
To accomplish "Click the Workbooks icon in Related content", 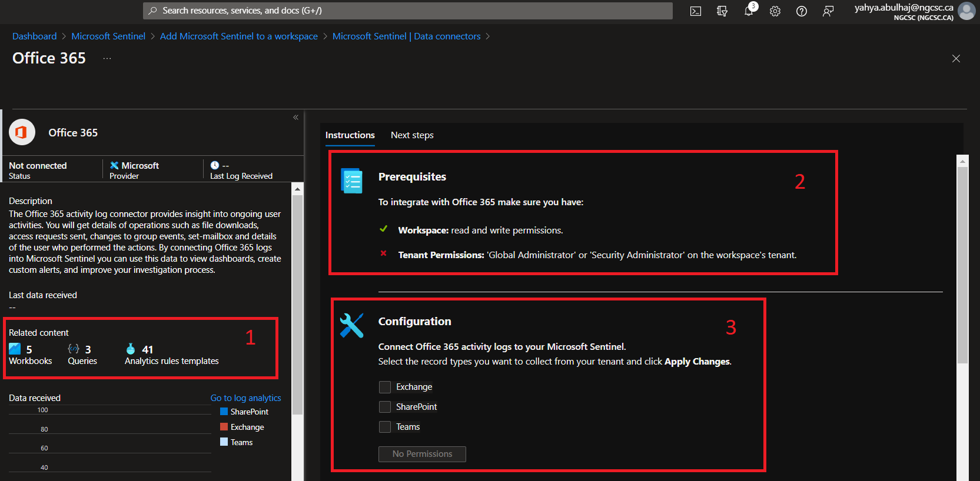I will (x=15, y=349).
